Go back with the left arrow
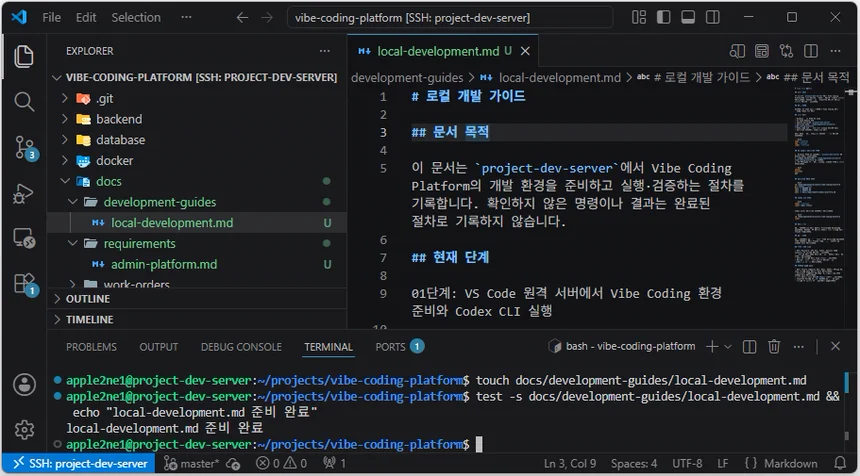The width and height of the screenshot is (860, 476). 242,18
